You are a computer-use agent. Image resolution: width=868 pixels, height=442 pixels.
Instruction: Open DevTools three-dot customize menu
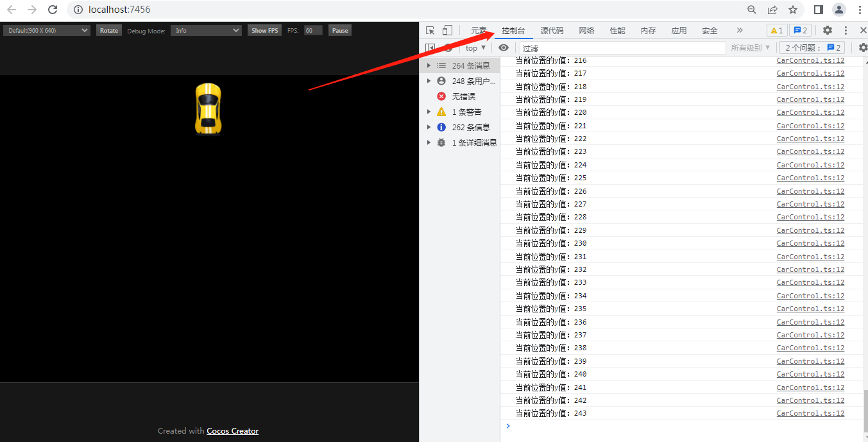point(846,30)
